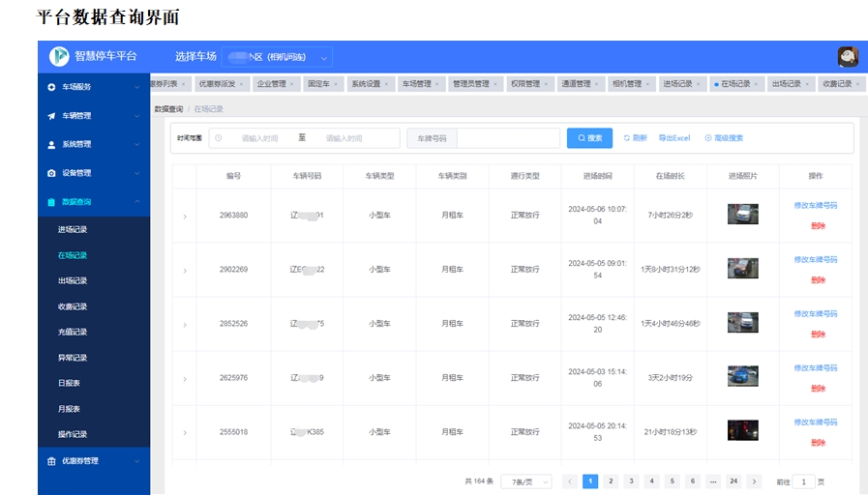Screen dimensions: 868x495
Task: Select 收费记录 in the sidebar menu
Action: coord(73,306)
